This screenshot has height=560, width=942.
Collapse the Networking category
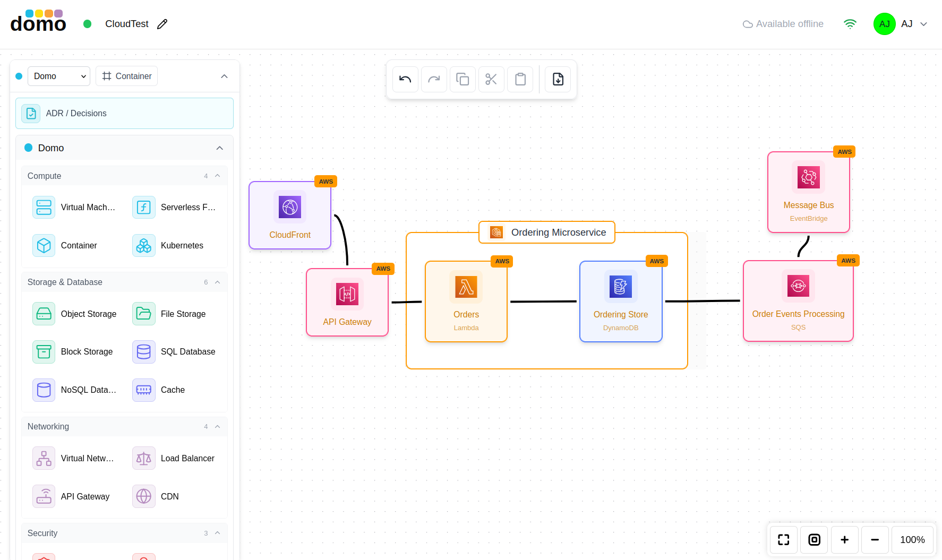click(x=217, y=426)
